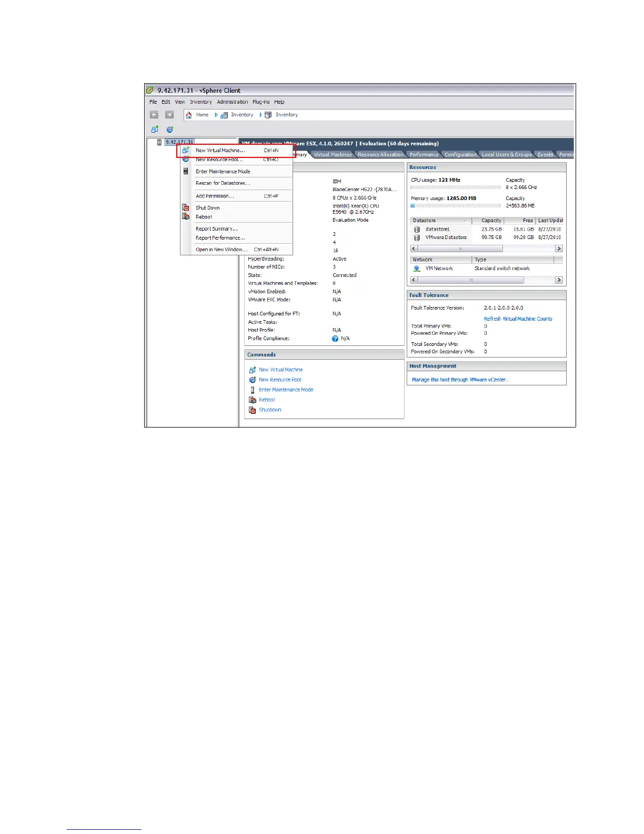This screenshot has width=644, height=834.
Task: Click the Shut Down icon in context menu
Action: [186, 207]
